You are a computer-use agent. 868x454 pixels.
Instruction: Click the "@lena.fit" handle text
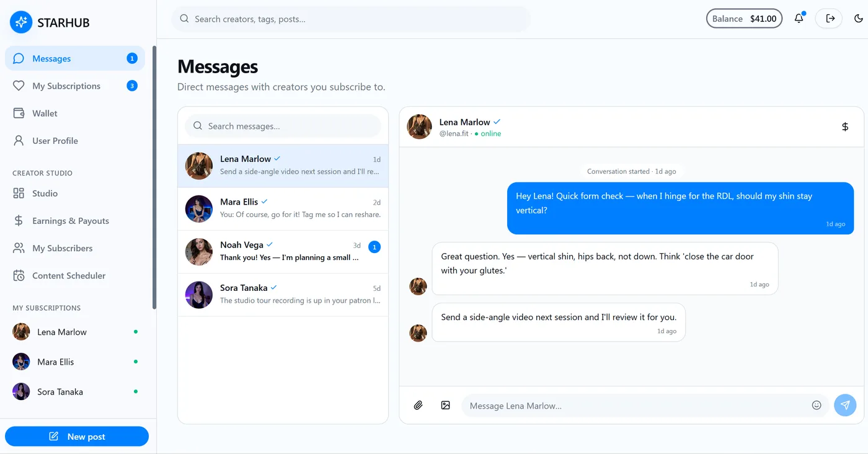click(x=454, y=133)
